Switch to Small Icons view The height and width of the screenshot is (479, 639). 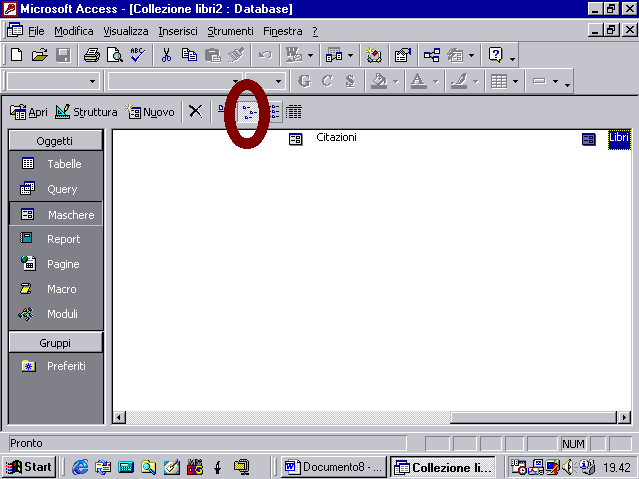pyautogui.click(x=249, y=111)
